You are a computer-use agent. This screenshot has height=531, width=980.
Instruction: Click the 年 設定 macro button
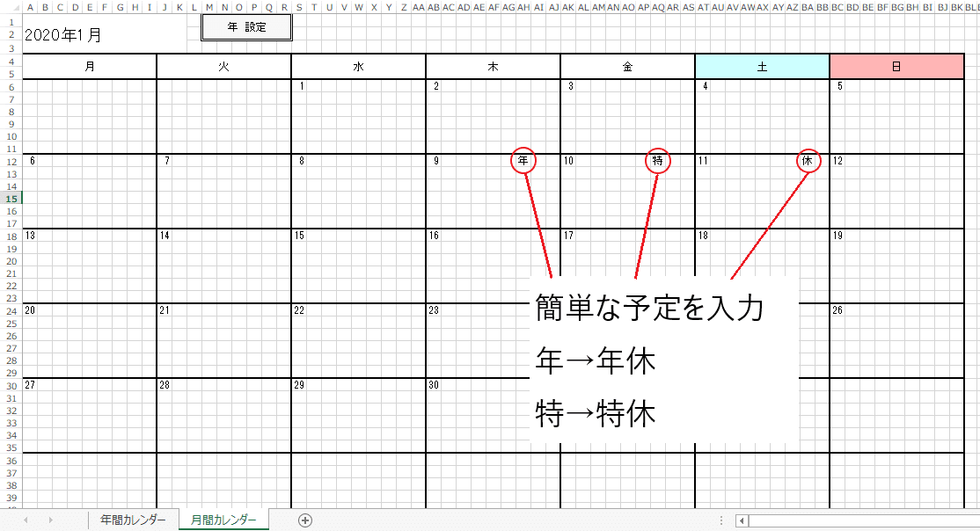246,26
